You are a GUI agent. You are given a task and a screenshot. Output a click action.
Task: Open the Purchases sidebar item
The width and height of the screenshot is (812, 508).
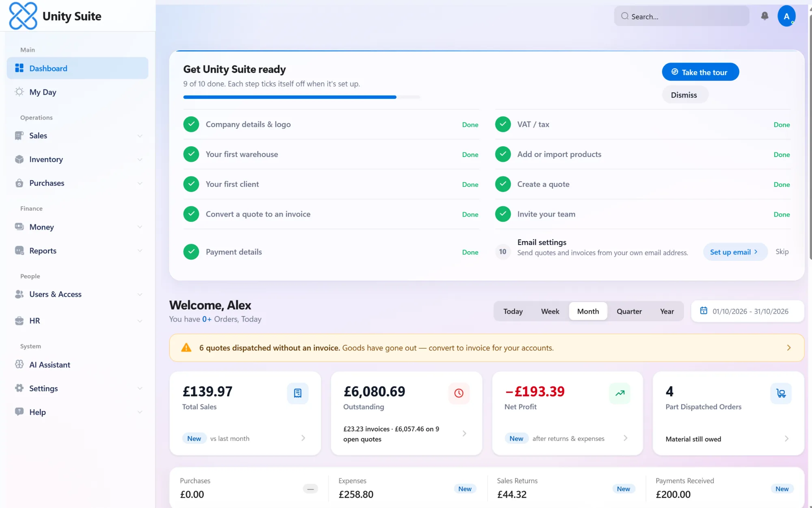[78, 183]
